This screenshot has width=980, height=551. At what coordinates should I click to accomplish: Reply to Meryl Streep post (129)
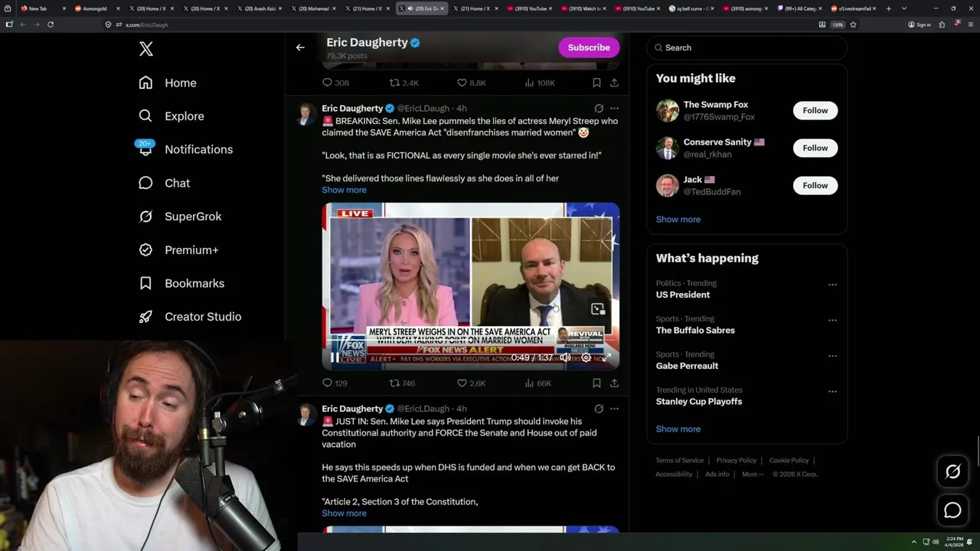tap(335, 383)
